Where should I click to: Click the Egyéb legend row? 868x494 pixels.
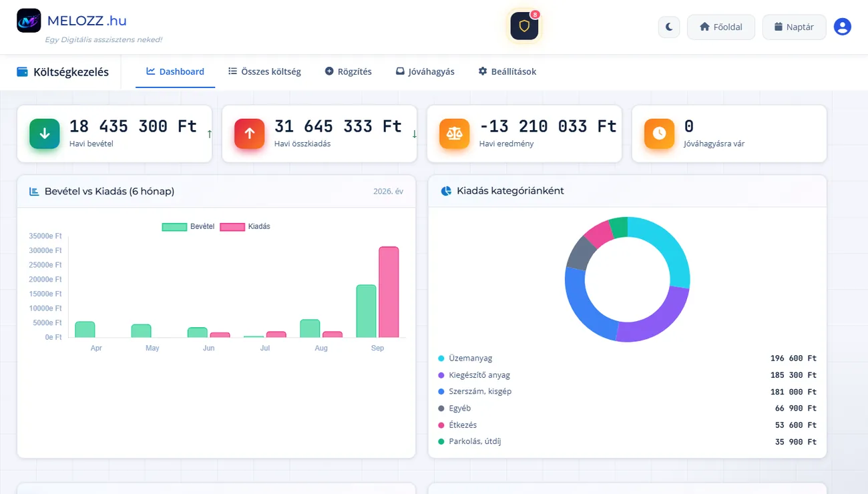coord(627,409)
